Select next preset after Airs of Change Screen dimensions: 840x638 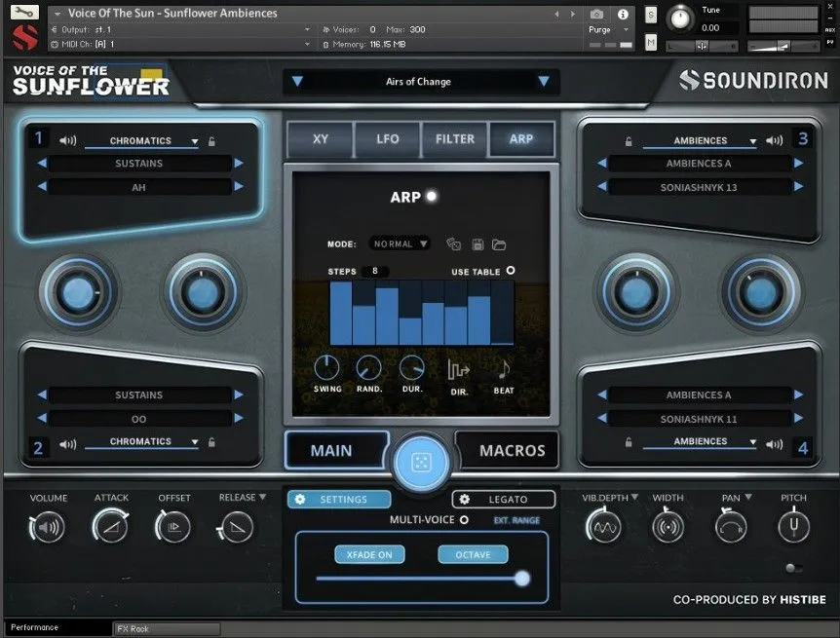(544, 82)
